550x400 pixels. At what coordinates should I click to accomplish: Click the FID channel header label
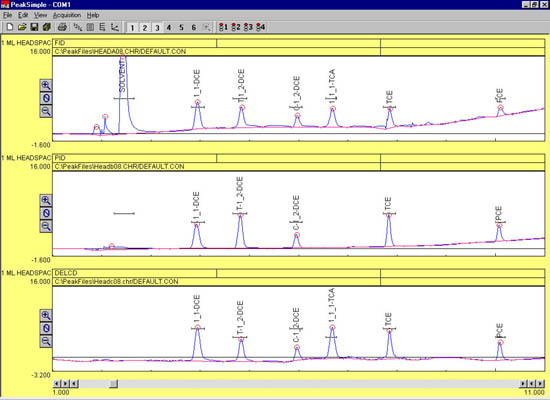coord(134,43)
